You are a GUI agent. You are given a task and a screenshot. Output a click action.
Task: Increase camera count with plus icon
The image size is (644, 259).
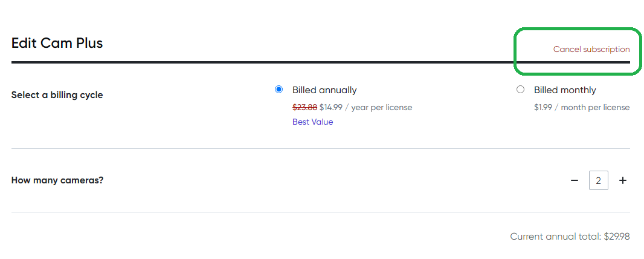(623, 180)
